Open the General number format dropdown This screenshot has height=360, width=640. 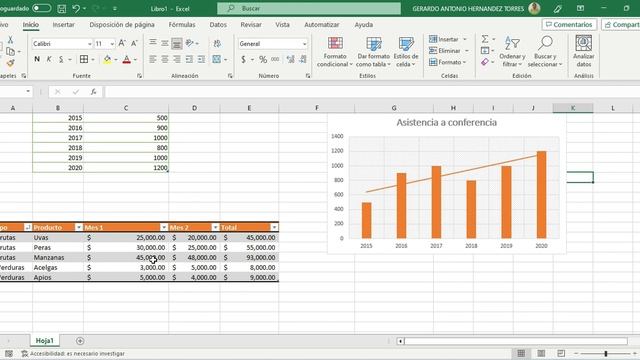tap(304, 44)
